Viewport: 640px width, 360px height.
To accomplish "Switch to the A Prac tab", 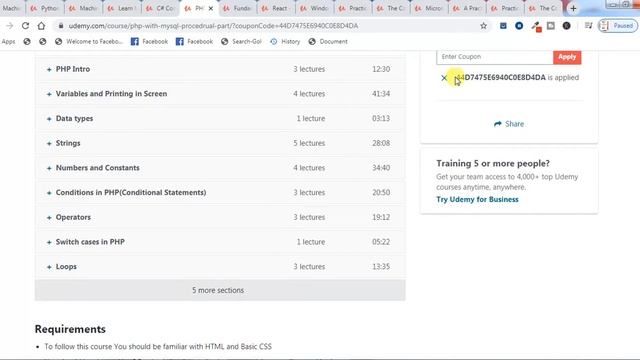I will (468, 8).
